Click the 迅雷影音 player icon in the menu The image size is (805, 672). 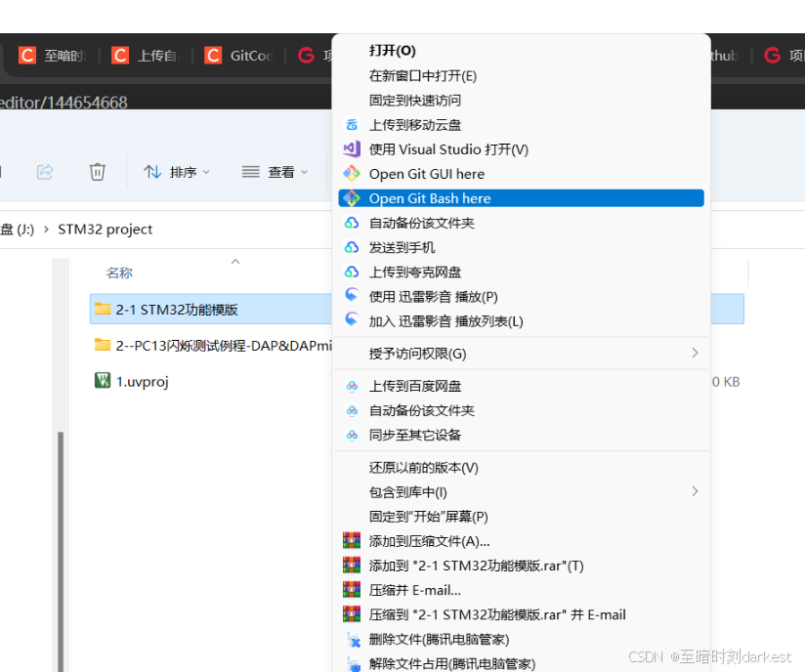tap(353, 296)
